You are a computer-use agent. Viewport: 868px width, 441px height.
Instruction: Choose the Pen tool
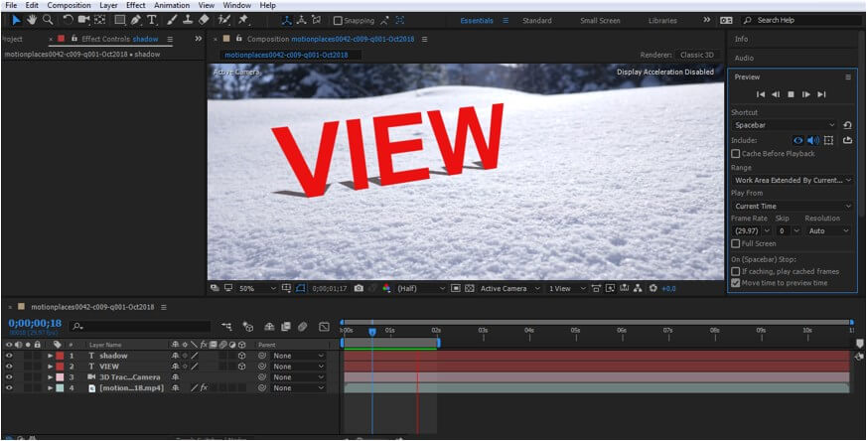[x=136, y=20]
